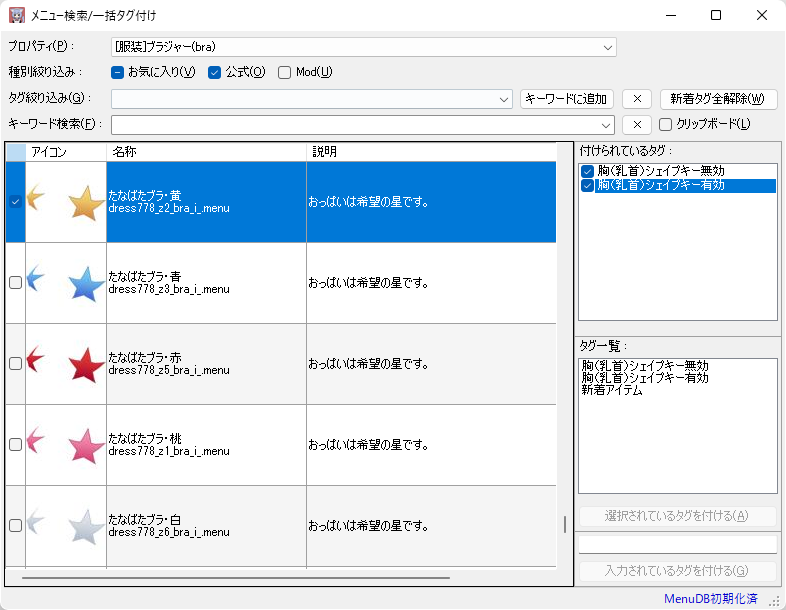Uncheck the 公式 filter checkbox
The width and height of the screenshot is (786, 610).
coord(214,72)
